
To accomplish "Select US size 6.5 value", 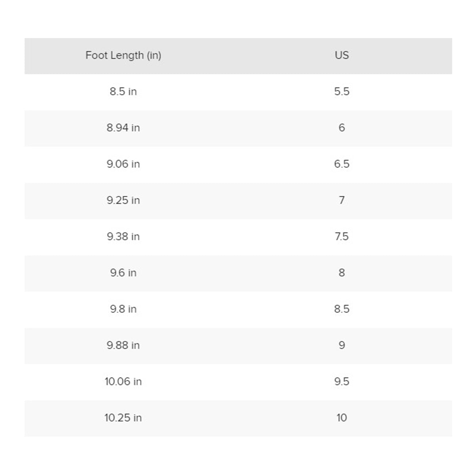I will pyautogui.click(x=342, y=164).
